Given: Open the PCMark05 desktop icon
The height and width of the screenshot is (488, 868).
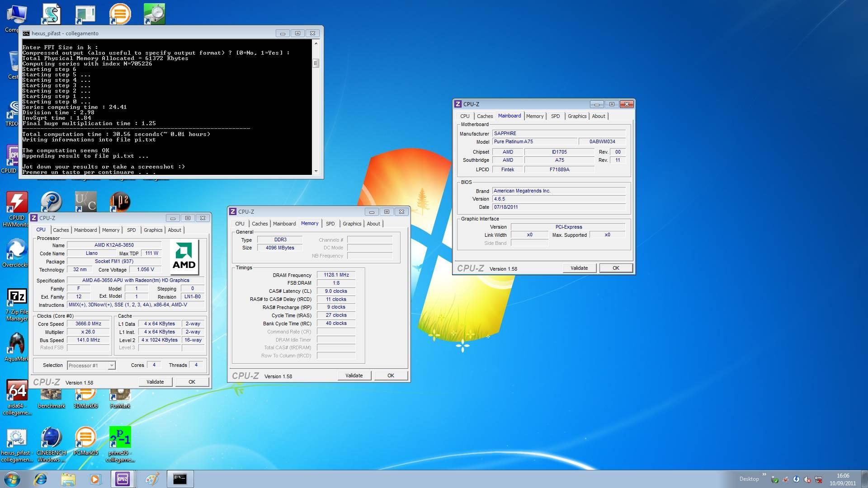Looking at the screenshot, I should click(85, 441).
